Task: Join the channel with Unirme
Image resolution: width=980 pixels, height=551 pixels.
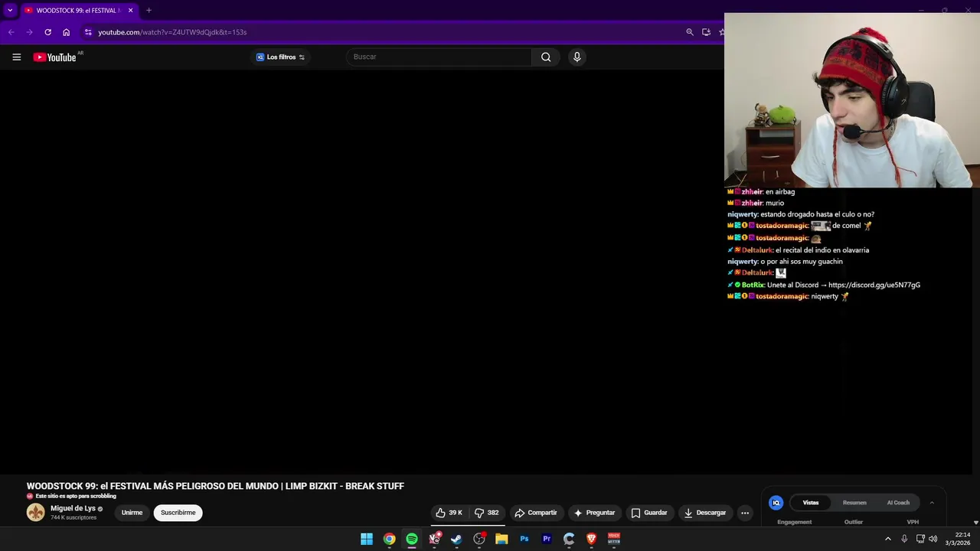Action: (132, 513)
